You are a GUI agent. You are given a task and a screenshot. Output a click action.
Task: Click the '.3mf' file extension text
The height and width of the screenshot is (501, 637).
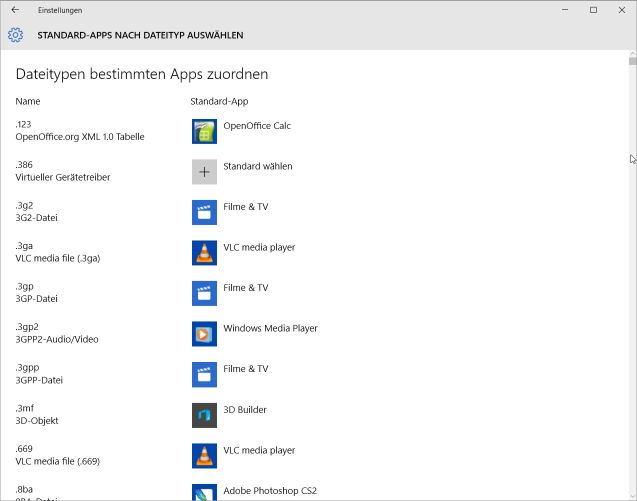click(25, 408)
